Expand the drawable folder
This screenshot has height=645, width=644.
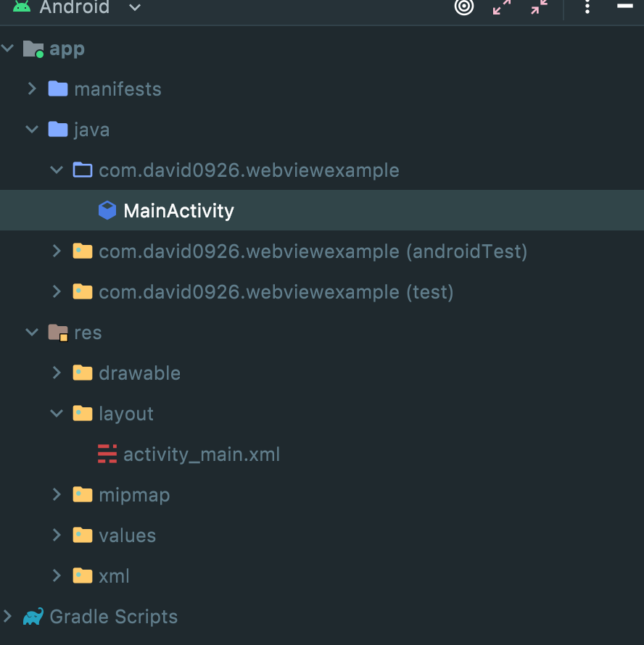(x=57, y=373)
